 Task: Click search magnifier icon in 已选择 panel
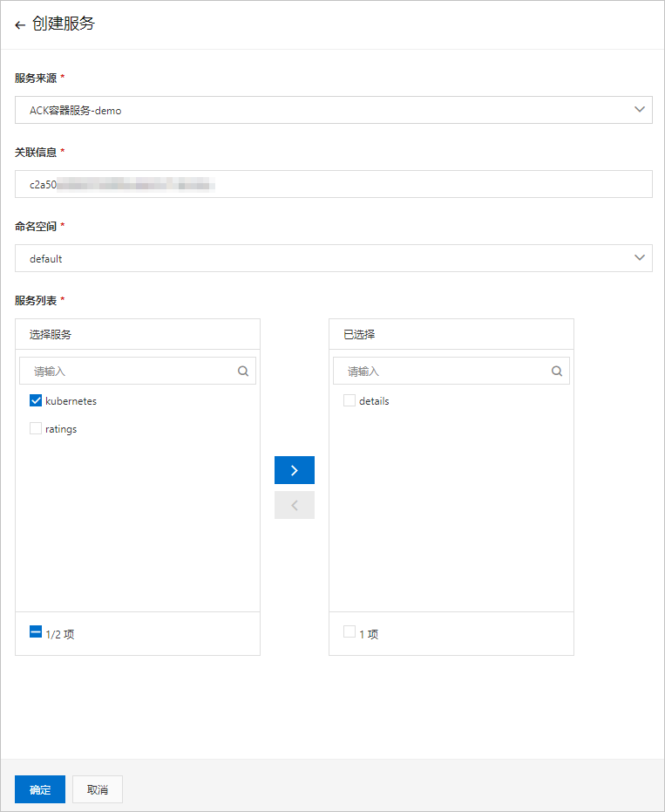(557, 371)
